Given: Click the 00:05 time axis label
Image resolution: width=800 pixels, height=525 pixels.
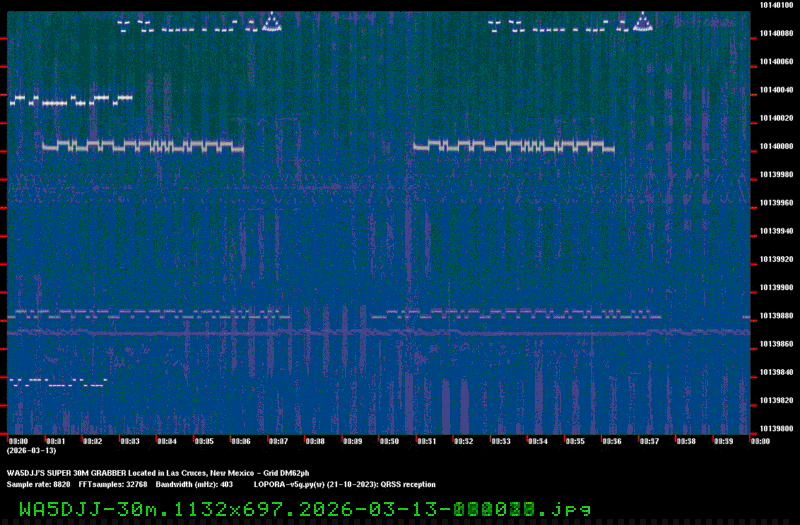Looking at the screenshot, I should (204, 440).
